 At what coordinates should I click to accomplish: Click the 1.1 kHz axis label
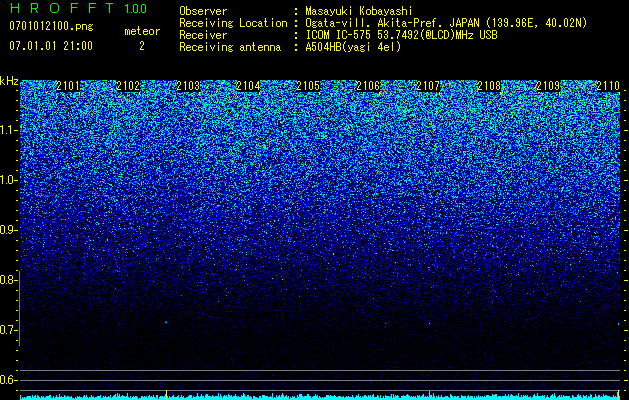(x=8, y=130)
